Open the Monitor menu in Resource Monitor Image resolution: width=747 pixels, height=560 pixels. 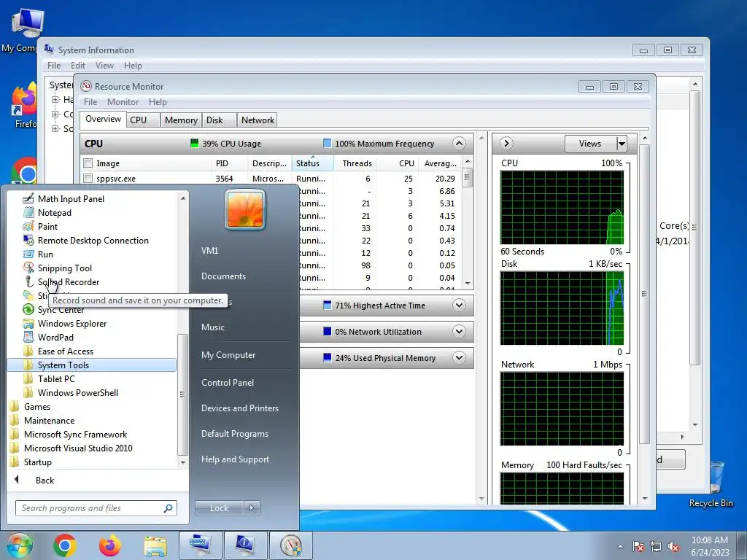pos(123,102)
